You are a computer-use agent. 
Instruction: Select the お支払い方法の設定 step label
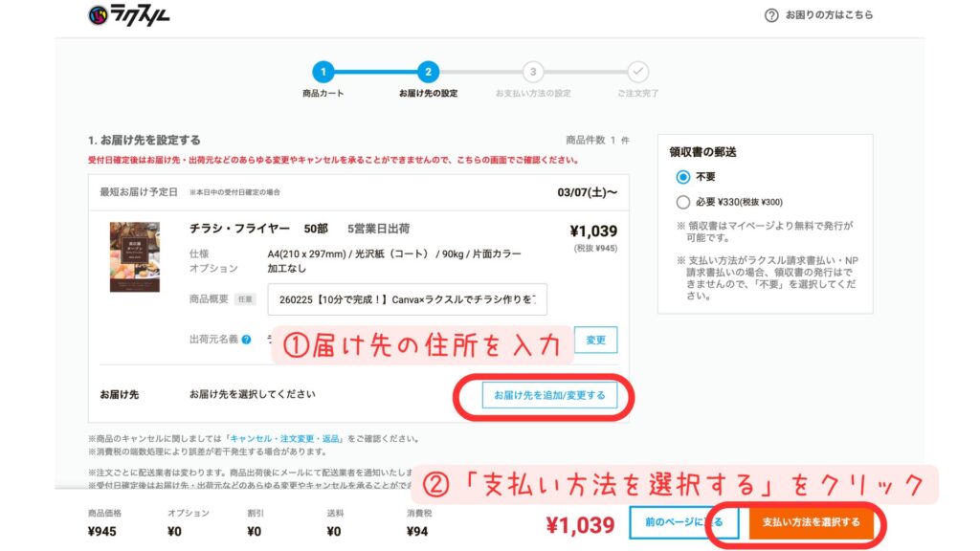tap(532, 95)
